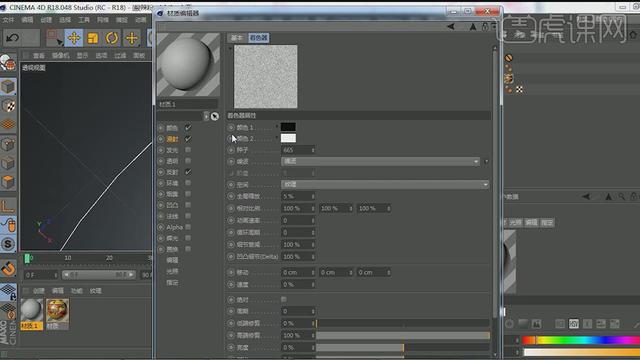Screen dimensions: 640x360
Task: Select the Rotate tool
Action: click(x=112, y=38)
